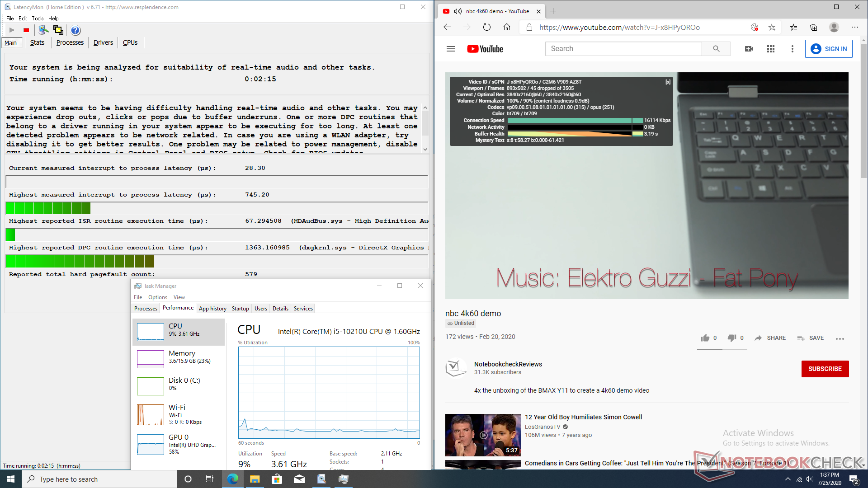The height and width of the screenshot is (488, 868).
Task: Open YouTube settings three-dot menu
Action: tap(792, 49)
